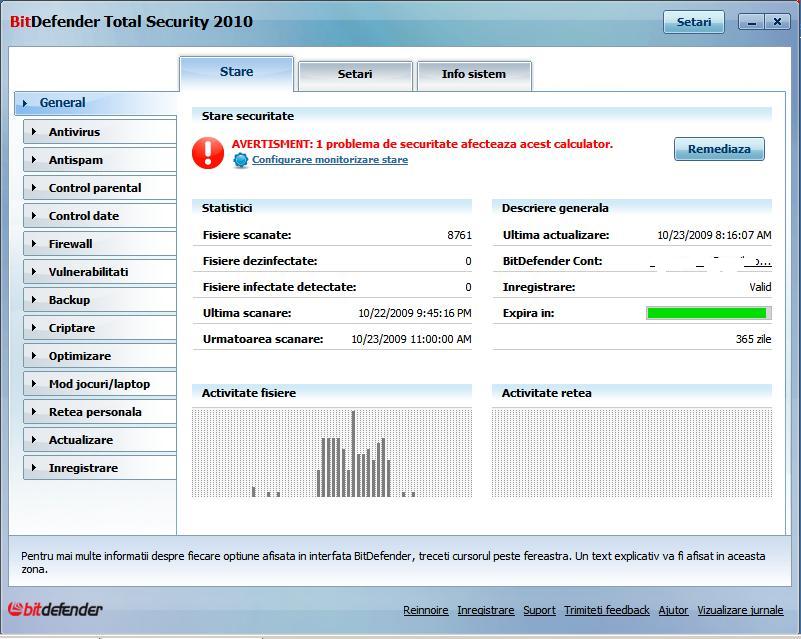The height and width of the screenshot is (639, 801).
Task: Open the Retea personala section
Action: coord(100,412)
